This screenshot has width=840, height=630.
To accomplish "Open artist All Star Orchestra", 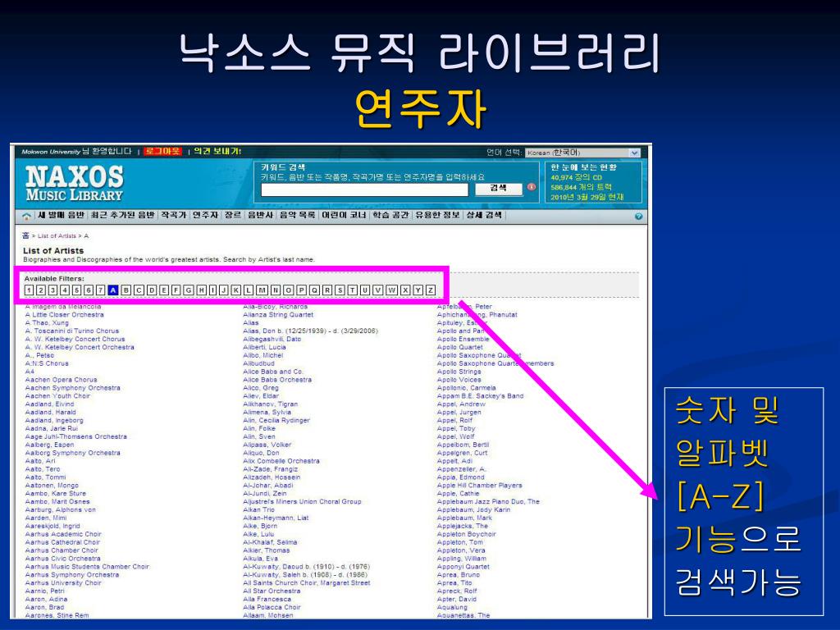I will click(x=272, y=591).
